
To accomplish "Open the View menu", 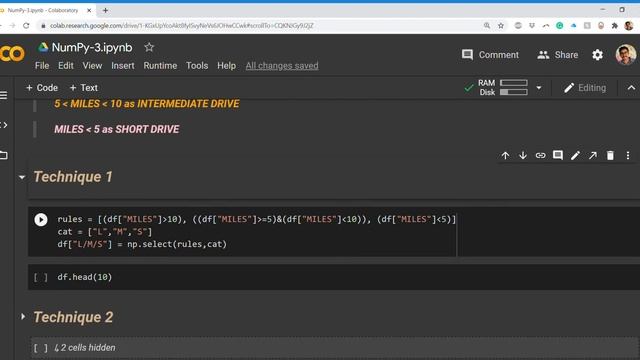I will (x=92, y=66).
